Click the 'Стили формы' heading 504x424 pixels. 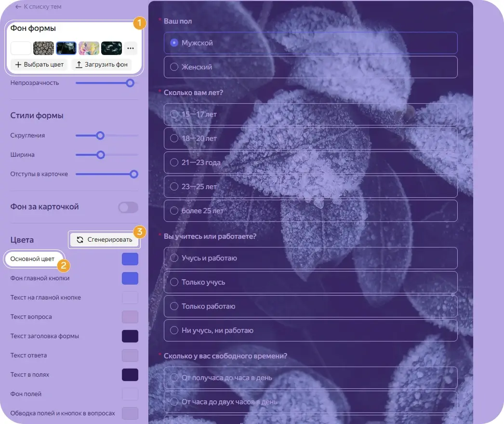click(37, 115)
